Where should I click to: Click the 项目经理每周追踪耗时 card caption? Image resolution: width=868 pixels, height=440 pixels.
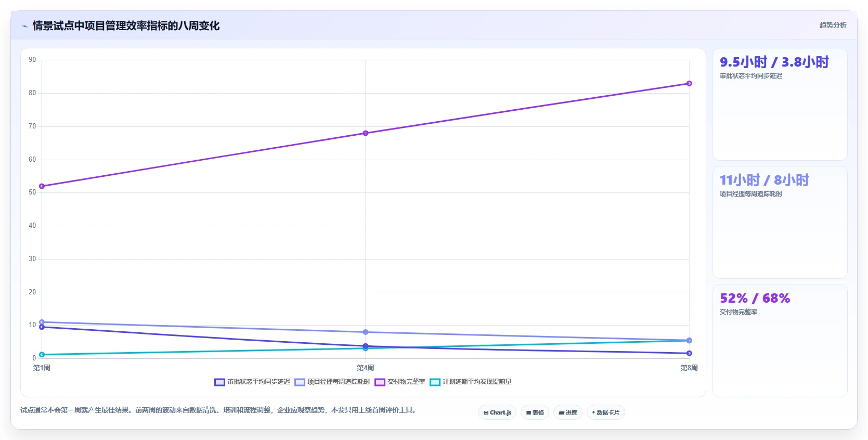pyautogui.click(x=751, y=194)
